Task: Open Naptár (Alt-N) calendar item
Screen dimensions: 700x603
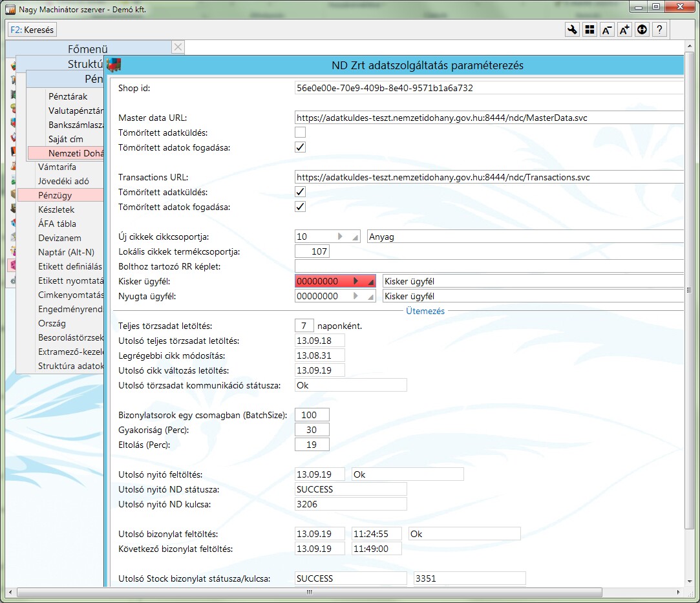Action: point(66,252)
